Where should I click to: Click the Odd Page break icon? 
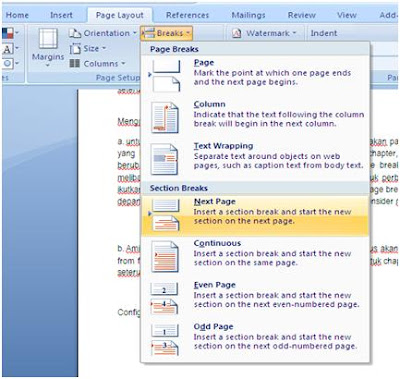click(165, 340)
